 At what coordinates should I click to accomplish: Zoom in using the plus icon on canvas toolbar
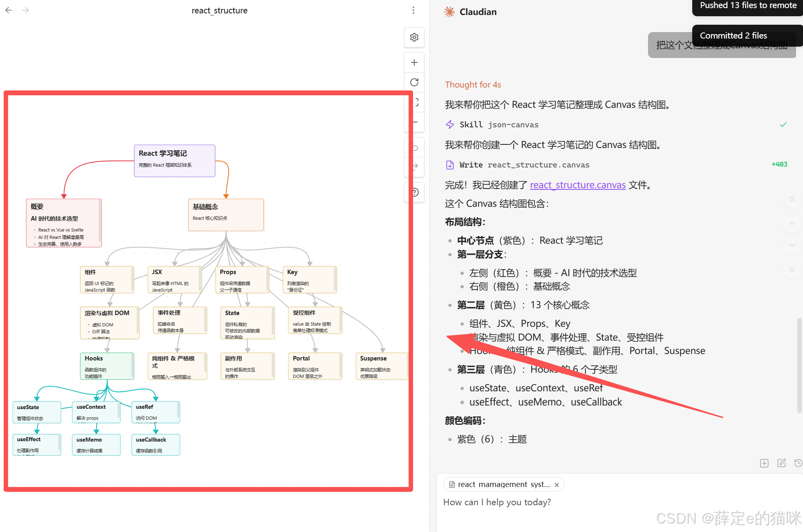point(414,62)
